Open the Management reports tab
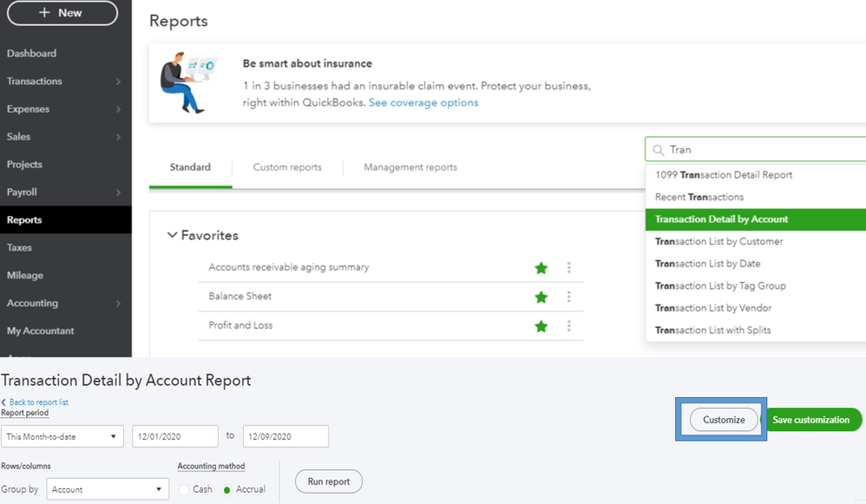This screenshot has width=866, height=504. tap(410, 167)
